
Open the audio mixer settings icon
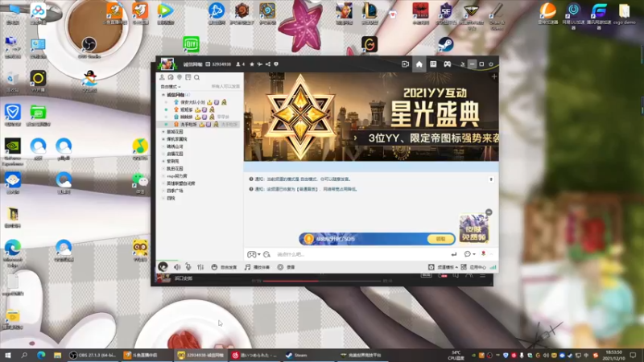200,267
